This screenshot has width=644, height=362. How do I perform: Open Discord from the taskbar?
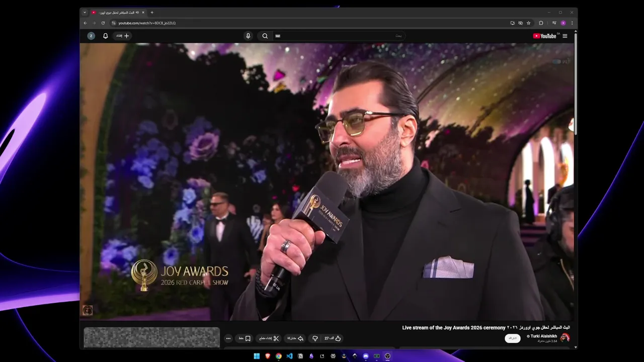pyautogui.click(x=366, y=356)
